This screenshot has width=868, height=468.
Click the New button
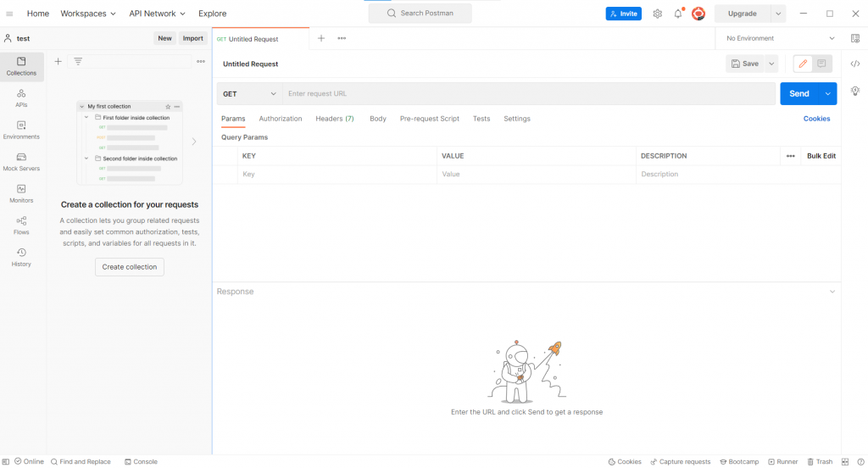tap(165, 38)
